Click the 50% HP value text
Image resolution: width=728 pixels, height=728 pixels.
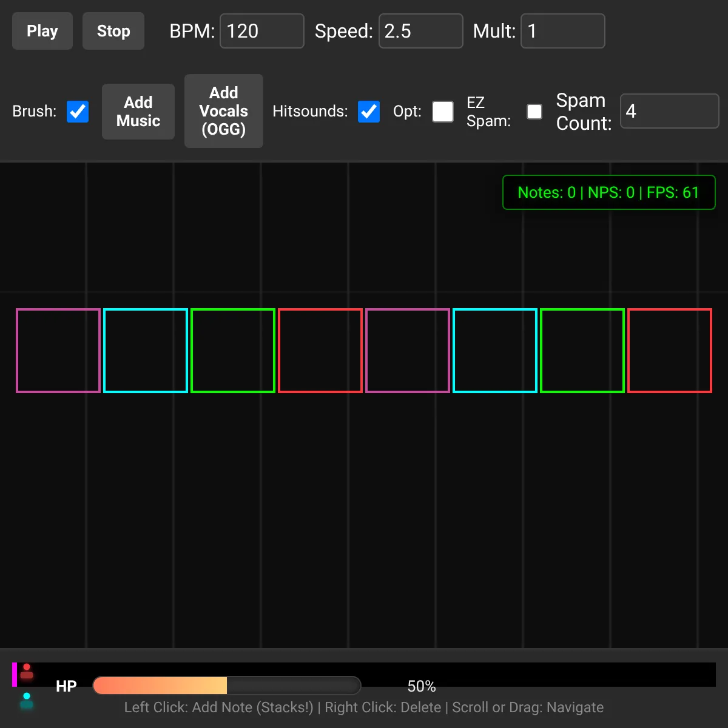(422, 686)
